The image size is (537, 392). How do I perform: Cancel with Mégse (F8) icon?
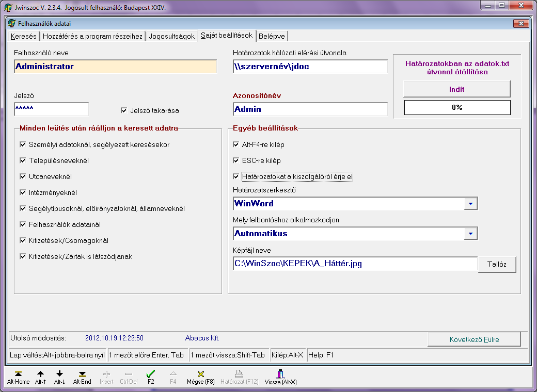(x=201, y=377)
